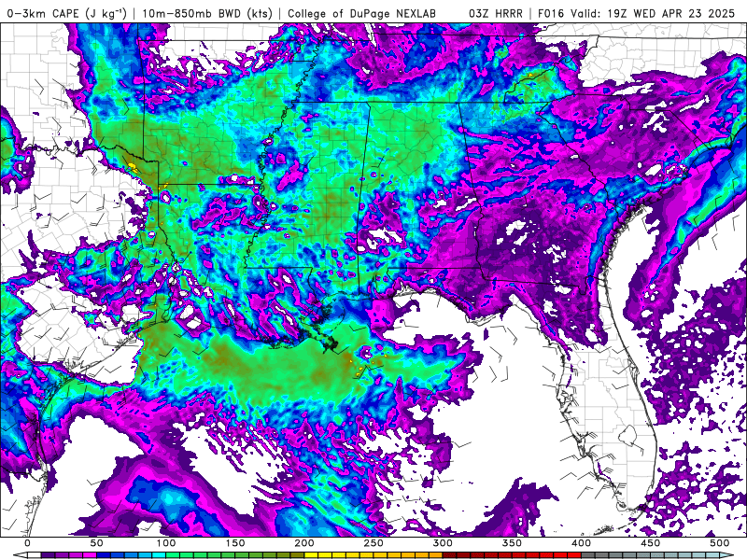
Task: Click 'F016 Valid: 19Z WED APR 23 2025'
Action: pyautogui.click(x=636, y=13)
